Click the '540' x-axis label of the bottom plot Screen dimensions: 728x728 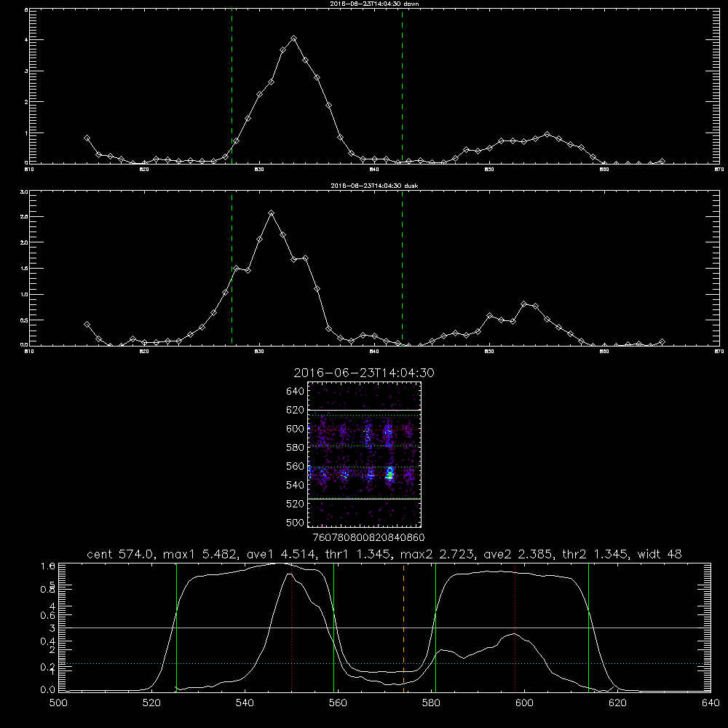tap(245, 703)
